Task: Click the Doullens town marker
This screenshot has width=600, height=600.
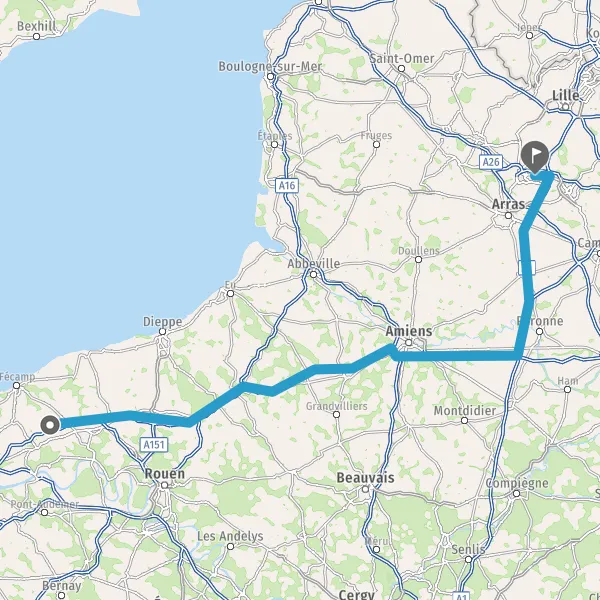Action: pyautogui.click(x=418, y=259)
